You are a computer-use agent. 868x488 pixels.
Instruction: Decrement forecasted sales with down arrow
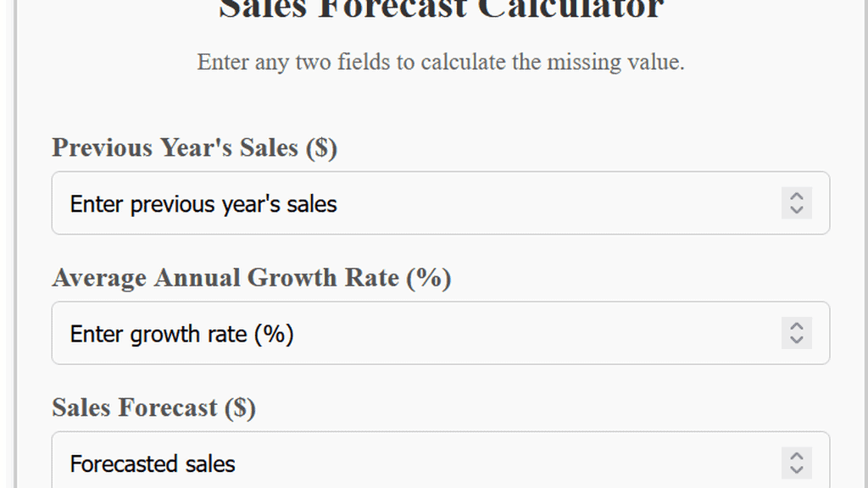click(x=796, y=470)
